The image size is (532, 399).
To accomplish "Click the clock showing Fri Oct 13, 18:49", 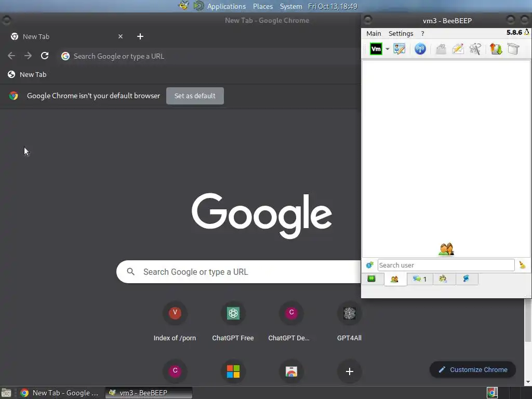I will [332, 6].
